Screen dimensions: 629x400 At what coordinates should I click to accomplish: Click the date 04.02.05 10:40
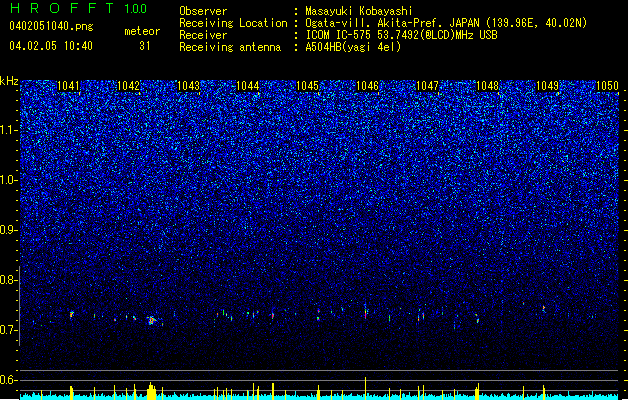coord(51,46)
